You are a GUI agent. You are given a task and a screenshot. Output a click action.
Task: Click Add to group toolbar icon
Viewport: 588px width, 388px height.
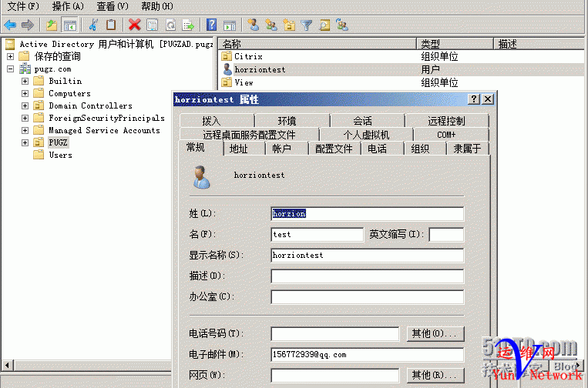(x=342, y=25)
